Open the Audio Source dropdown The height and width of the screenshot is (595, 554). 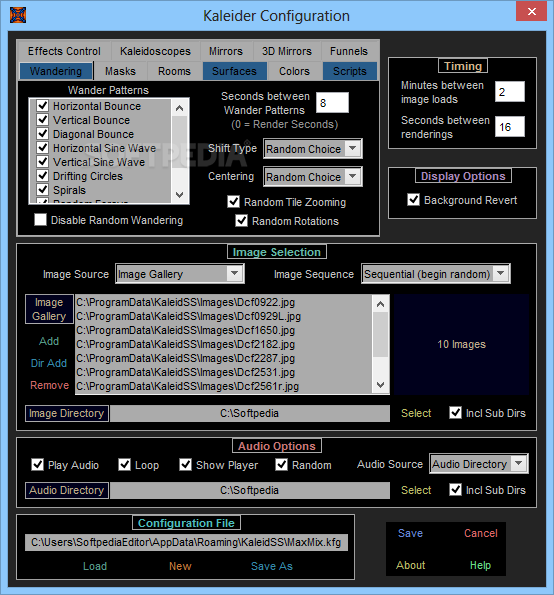tap(479, 464)
